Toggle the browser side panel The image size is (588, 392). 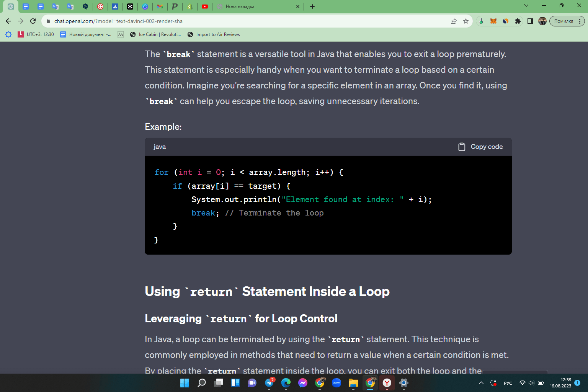[x=530, y=21]
